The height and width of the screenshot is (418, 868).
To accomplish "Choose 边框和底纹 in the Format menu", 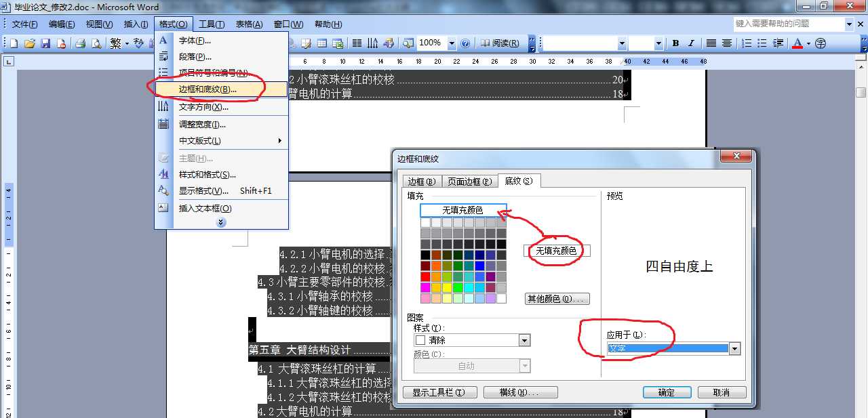I will click(x=222, y=89).
